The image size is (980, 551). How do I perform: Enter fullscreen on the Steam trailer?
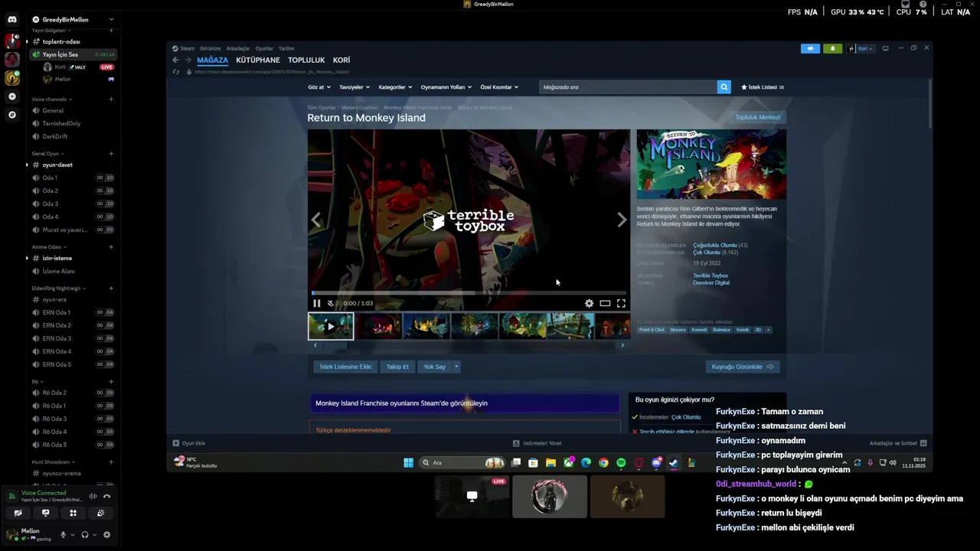pyautogui.click(x=621, y=303)
